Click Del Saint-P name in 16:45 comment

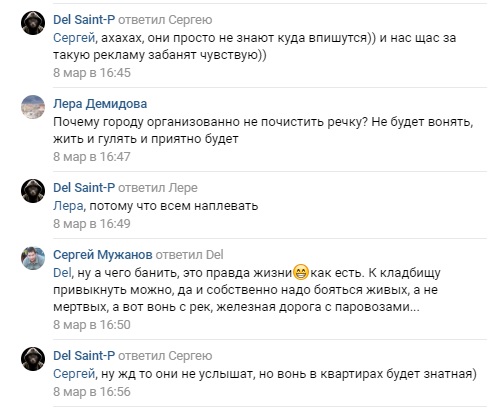(84, 20)
